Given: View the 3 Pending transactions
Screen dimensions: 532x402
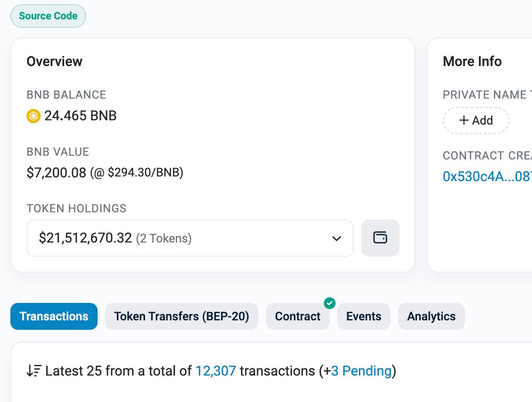Looking at the screenshot, I should click(360, 371).
